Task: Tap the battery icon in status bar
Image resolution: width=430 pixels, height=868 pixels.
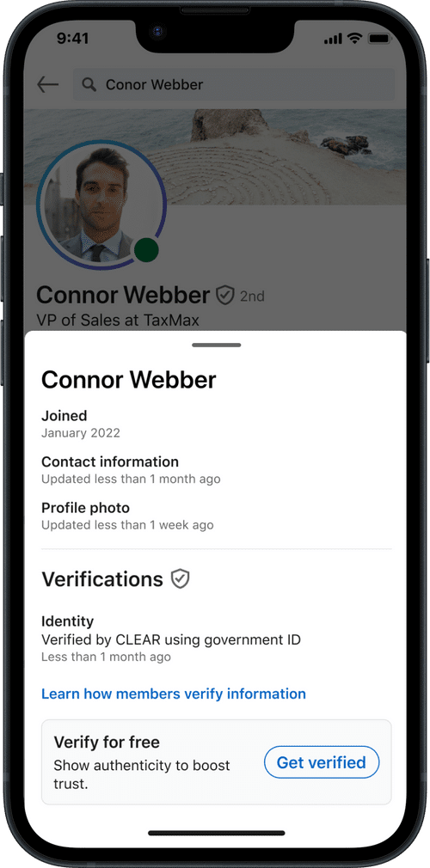Action: pos(379,39)
